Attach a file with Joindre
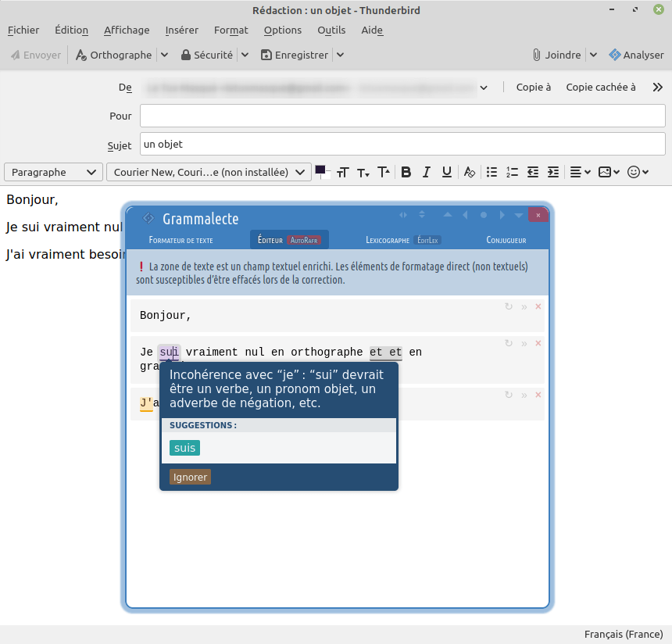Image resolution: width=672 pixels, height=644 pixels. [556, 55]
